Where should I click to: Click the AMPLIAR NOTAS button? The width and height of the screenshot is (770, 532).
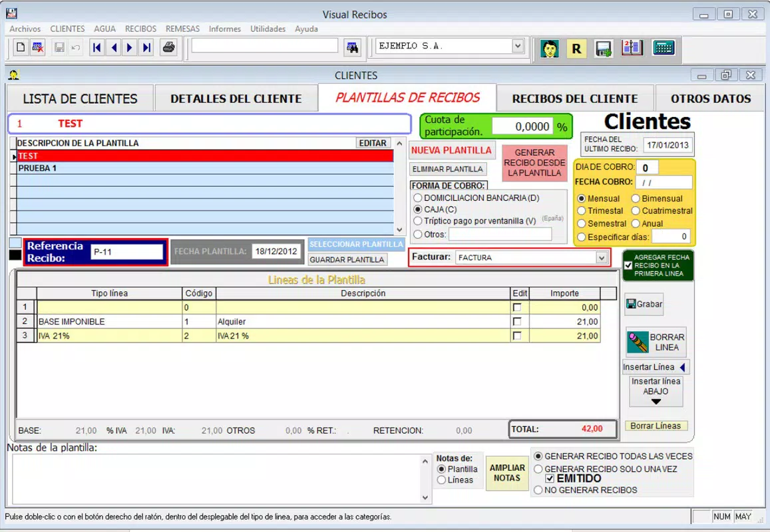pos(507,473)
